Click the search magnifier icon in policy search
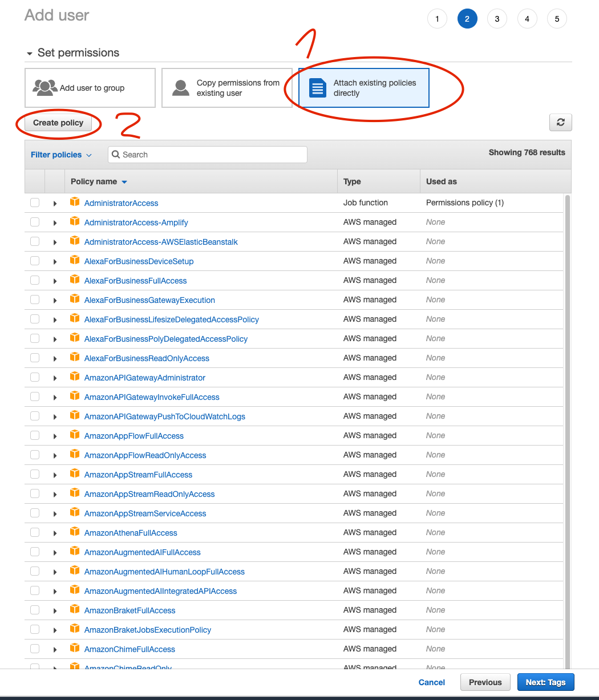Screen dimensions: 599x700 (116, 155)
